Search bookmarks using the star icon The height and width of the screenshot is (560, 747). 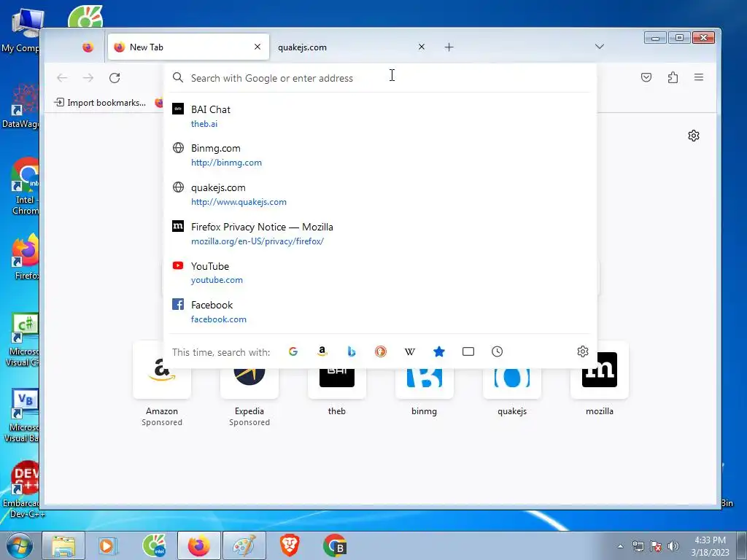pos(438,351)
